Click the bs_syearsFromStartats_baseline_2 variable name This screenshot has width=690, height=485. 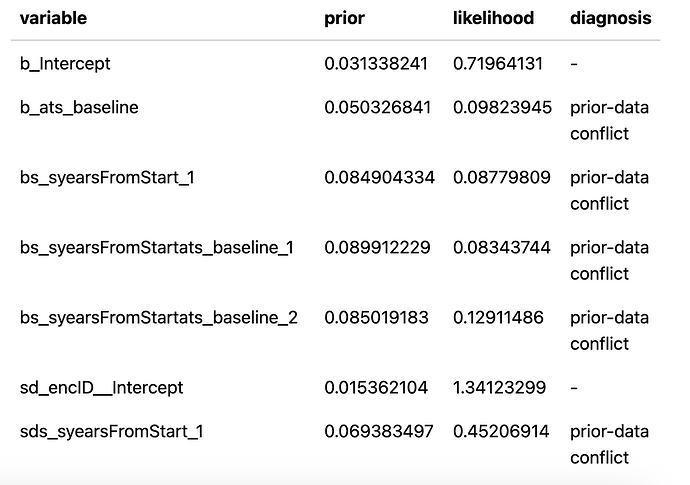(x=158, y=318)
